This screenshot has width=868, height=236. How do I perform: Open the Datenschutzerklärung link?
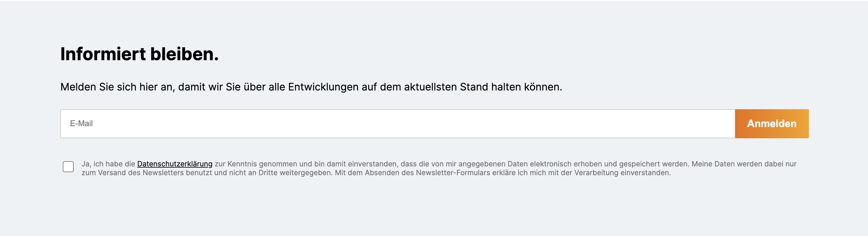pos(174,164)
